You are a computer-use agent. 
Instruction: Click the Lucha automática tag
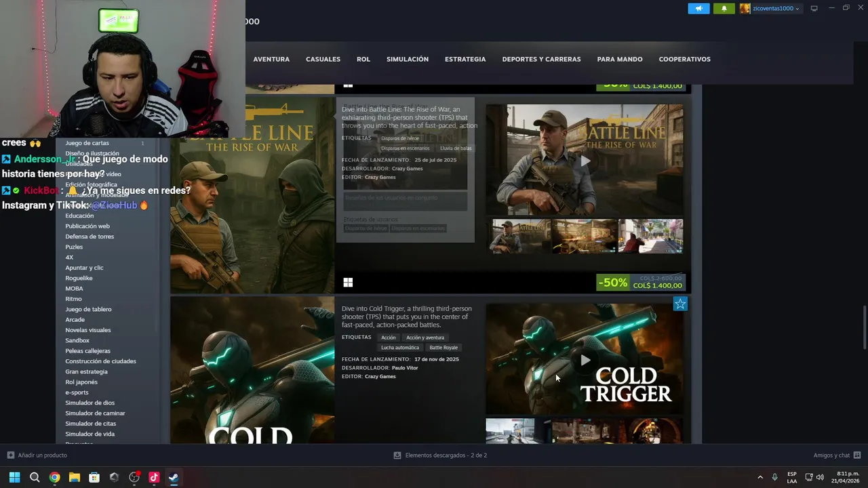pos(400,348)
